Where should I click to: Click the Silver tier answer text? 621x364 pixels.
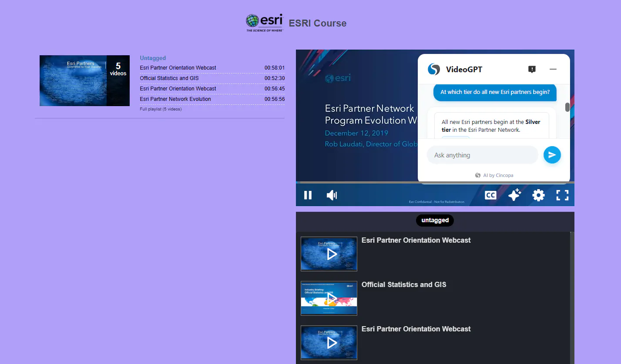pos(491,126)
